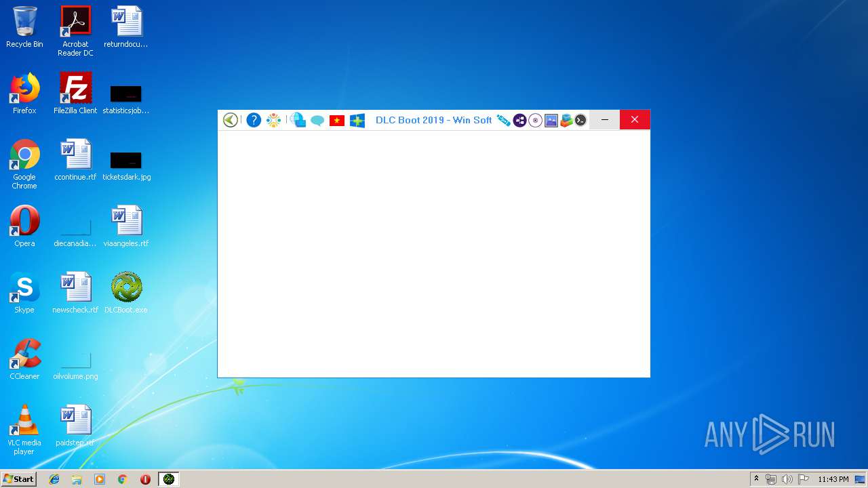Select the statisticsjob... desktop file
This screenshot has width=868, height=488.
coord(126,100)
